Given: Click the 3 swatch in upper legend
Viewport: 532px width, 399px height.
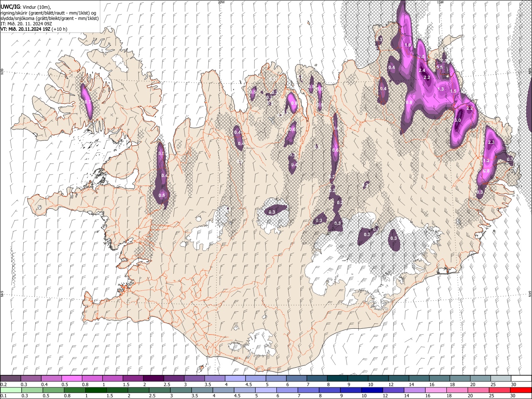Looking at the screenshot, I should pos(194,378).
